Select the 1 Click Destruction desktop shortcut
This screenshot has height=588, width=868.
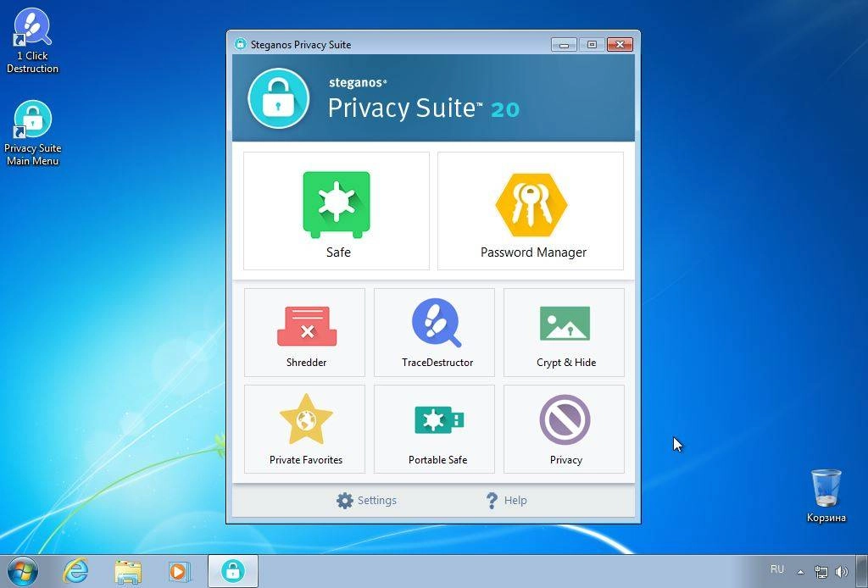coord(32,41)
